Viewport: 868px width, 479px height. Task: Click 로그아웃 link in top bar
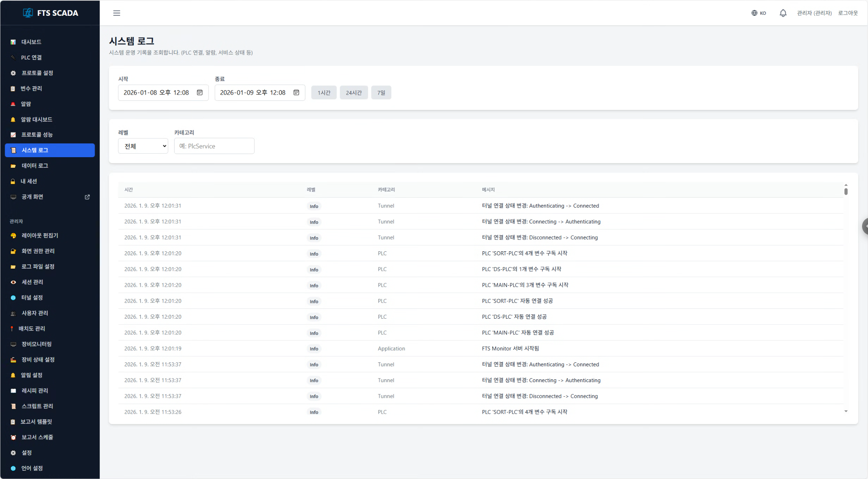pyautogui.click(x=848, y=13)
